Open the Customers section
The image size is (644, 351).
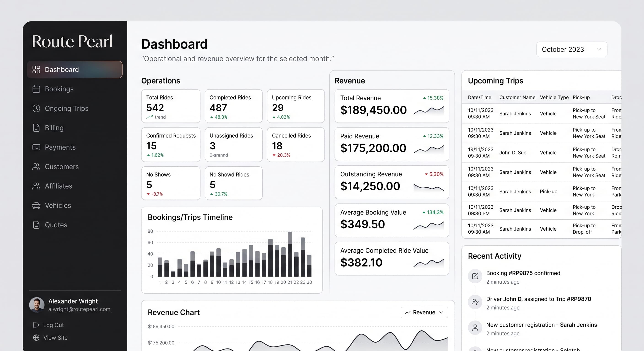(75, 167)
